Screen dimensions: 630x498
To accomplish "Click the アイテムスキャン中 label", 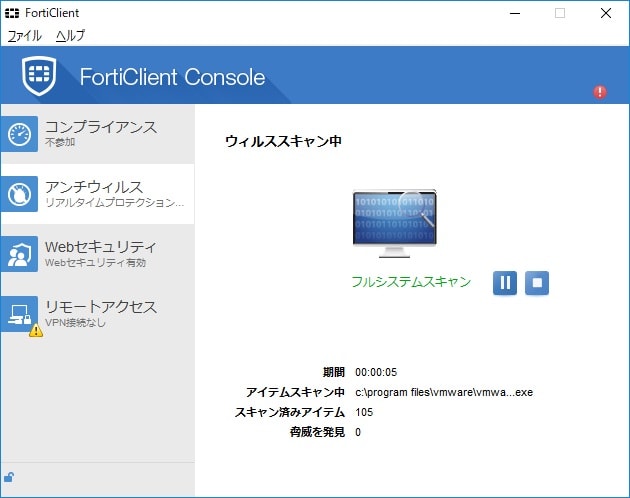I will click(x=295, y=392).
